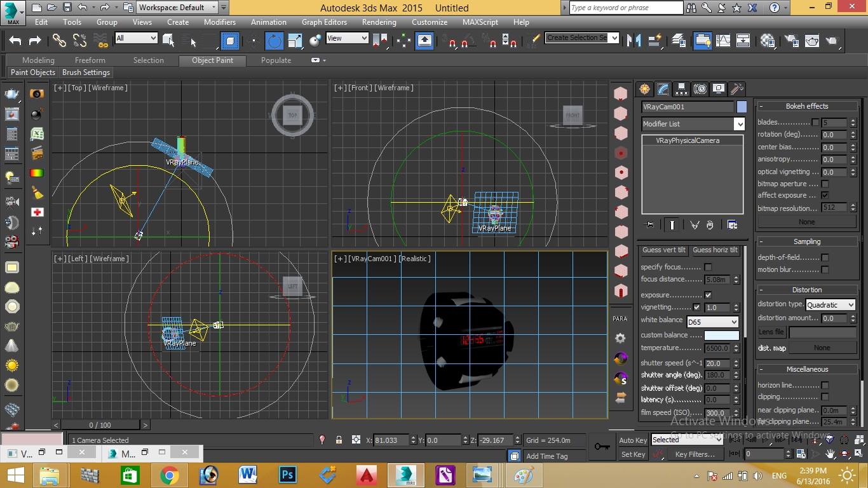Open the Rendering menu
868x488 pixels.
(x=379, y=22)
